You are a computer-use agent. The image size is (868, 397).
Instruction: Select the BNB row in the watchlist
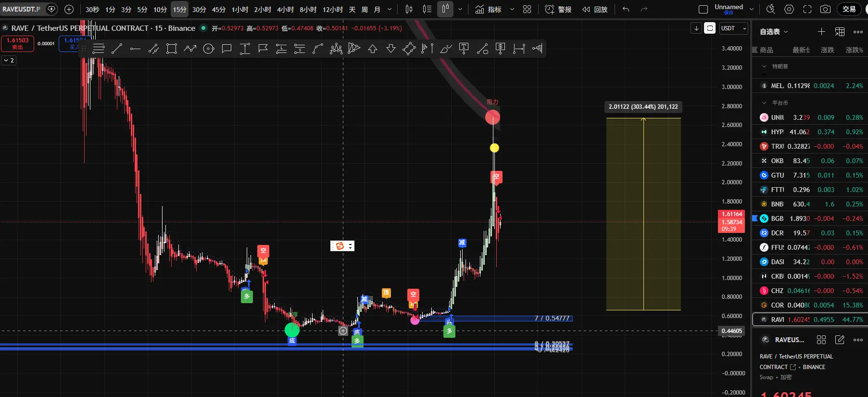click(x=810, y=204)
